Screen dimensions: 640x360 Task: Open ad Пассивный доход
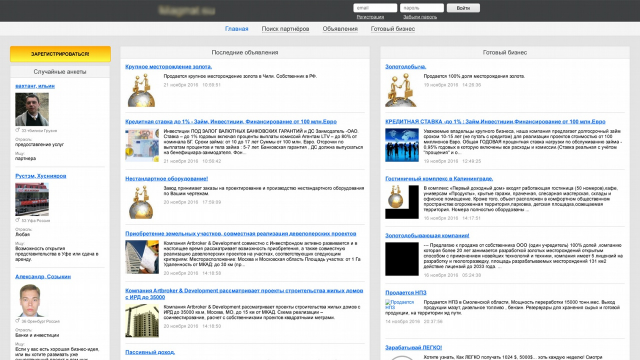[150, 352]
